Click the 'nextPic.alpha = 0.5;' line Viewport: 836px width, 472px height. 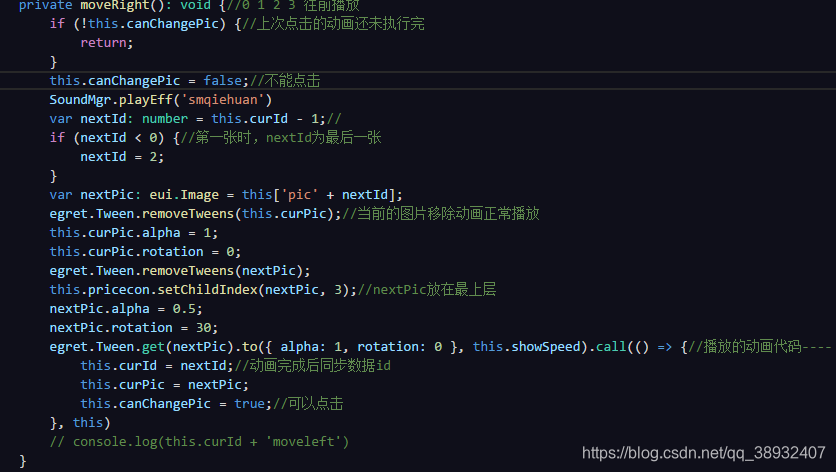coord(126,309)
